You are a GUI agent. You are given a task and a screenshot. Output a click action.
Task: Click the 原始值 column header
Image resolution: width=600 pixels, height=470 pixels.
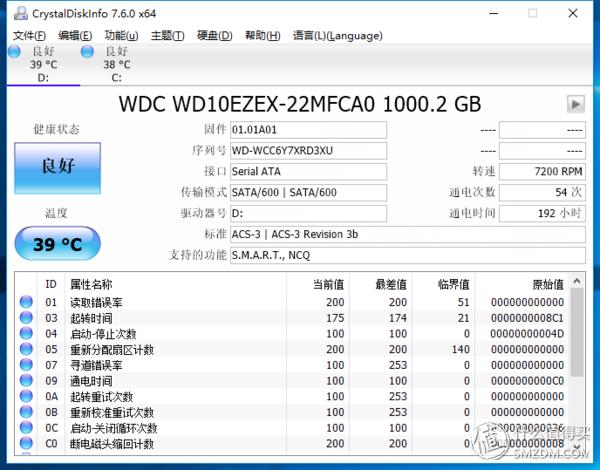(x=522, y=284)
